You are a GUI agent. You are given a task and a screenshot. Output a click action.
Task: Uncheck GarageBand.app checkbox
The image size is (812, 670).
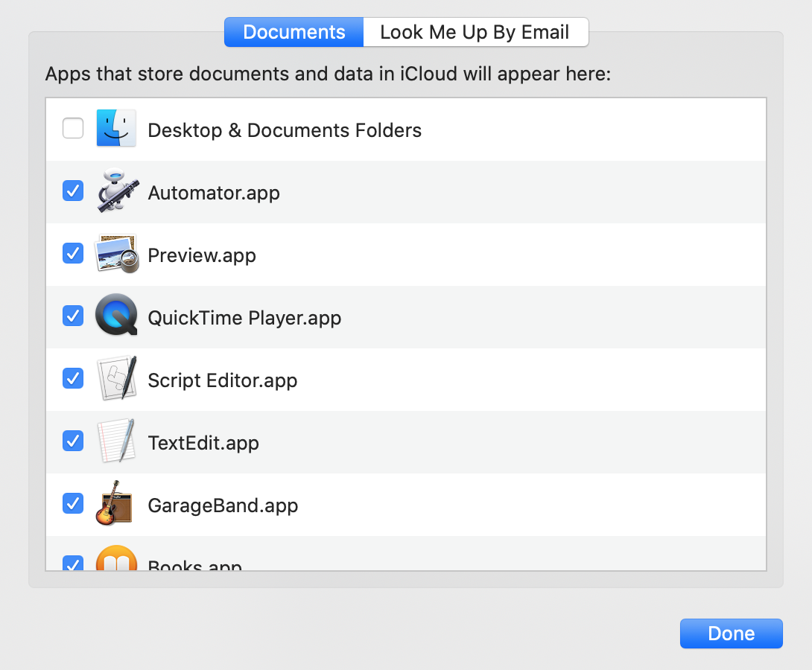[x=73, y=503]
